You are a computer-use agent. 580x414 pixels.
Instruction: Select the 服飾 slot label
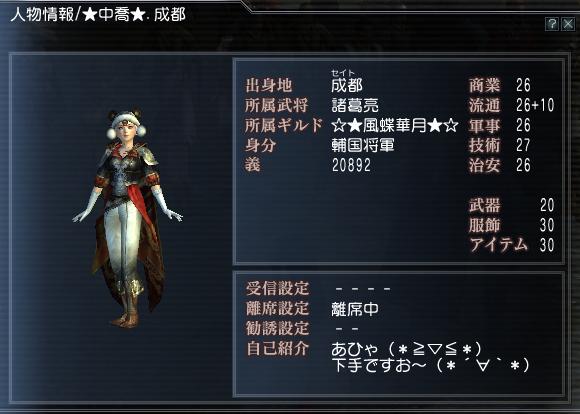point(485,225)
